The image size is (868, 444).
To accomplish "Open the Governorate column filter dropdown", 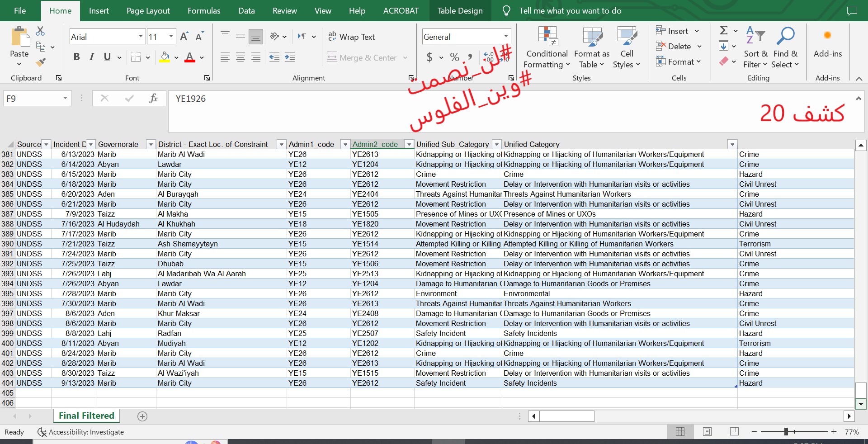I will [x=151, y=144].
